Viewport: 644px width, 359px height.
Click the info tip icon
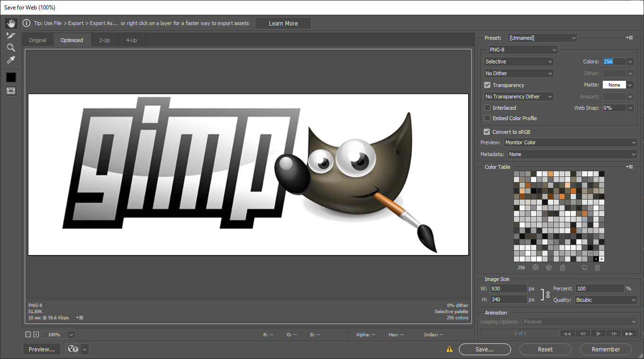coord(26,23)
